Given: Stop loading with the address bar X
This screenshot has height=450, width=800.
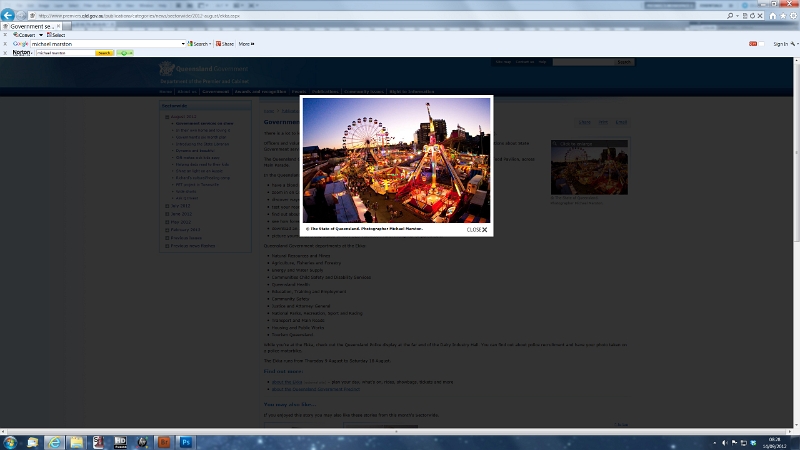Looking at the screenshot, I should point(760,16).
